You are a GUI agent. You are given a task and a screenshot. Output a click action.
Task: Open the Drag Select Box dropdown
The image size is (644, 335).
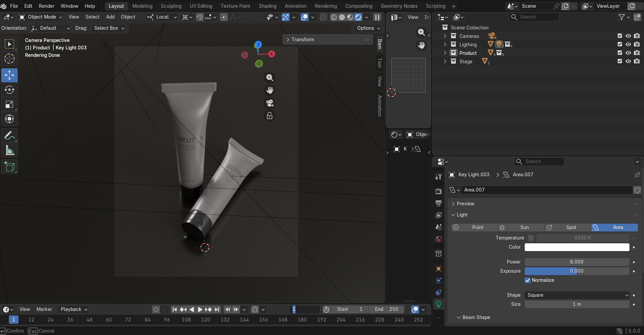click(x=108, y=28)
